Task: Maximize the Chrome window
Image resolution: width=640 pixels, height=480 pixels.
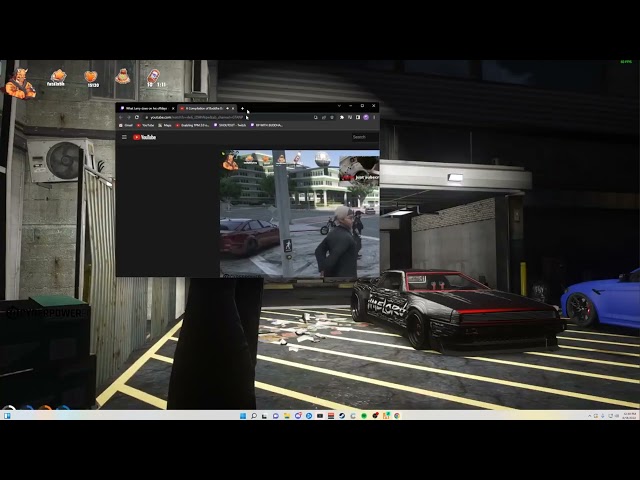Action: click(x=362, y=105)
